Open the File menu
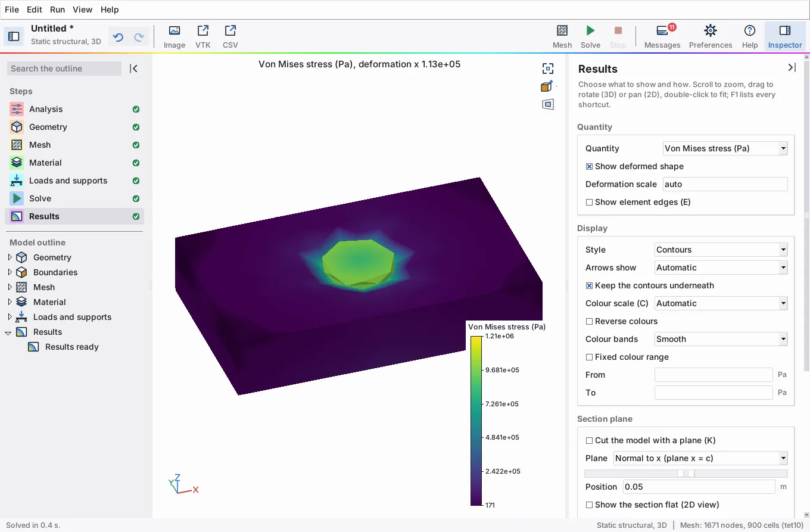The height and width of the screenshot is (532, 810). [12, 10]
